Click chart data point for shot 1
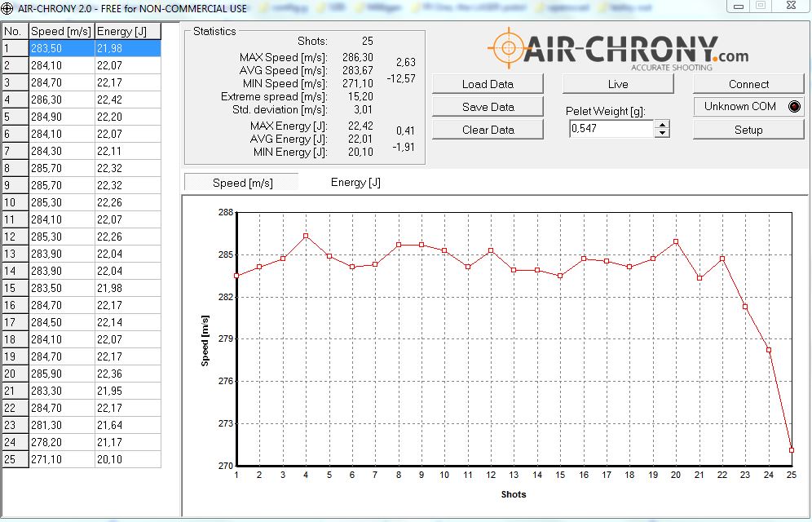This screenshot has height=522, width=812. point(236,276)
